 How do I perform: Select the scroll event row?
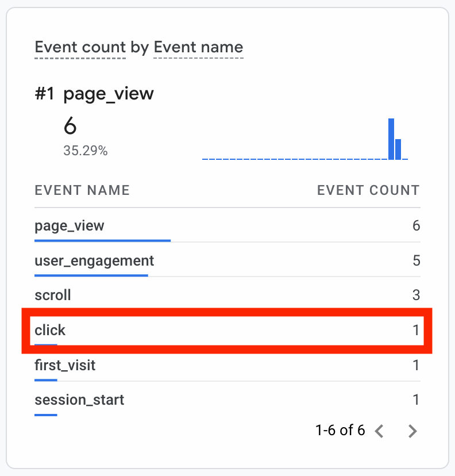(227, 295)
